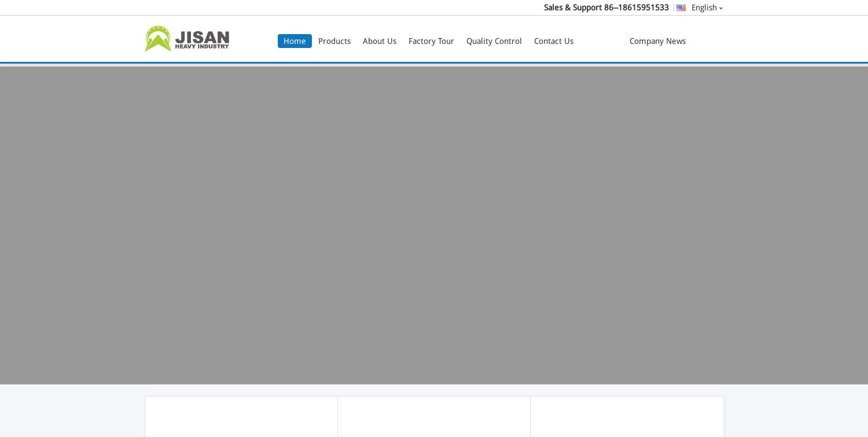Screen dimensions: 868x437
Task: Open the Quality Control page
Action: pos(494,41)
